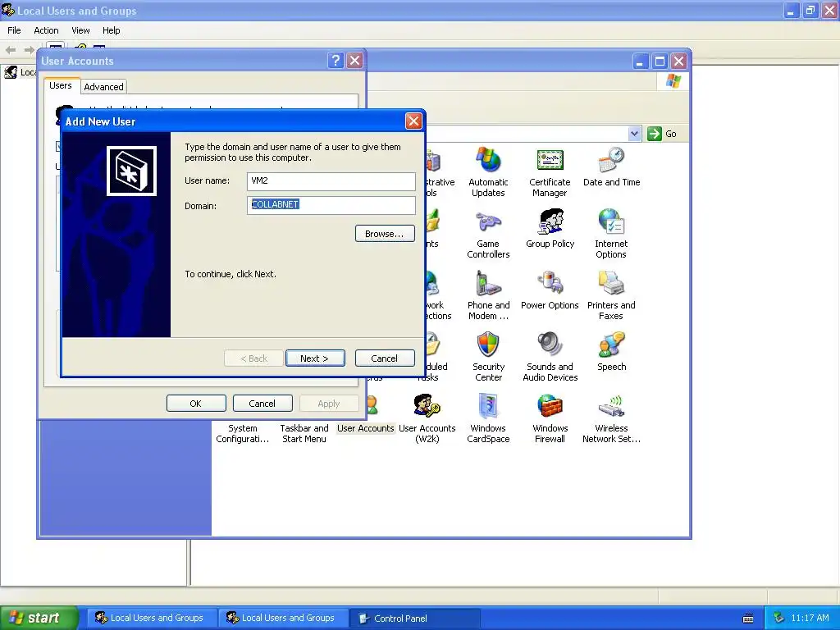Click the keyboard icon in system tray
Screen dimensions: 840x630
tap(748, 619)
